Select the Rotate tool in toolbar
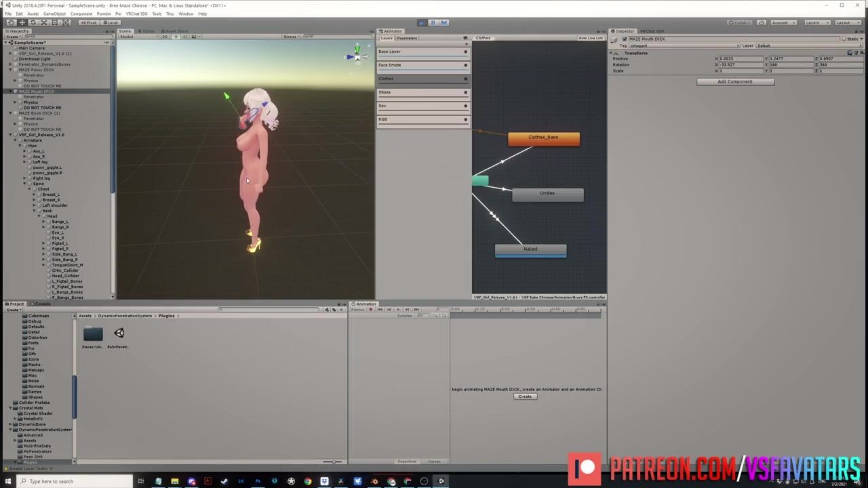Viewport: 868px width, 488px height. click(x=33, y=22)
